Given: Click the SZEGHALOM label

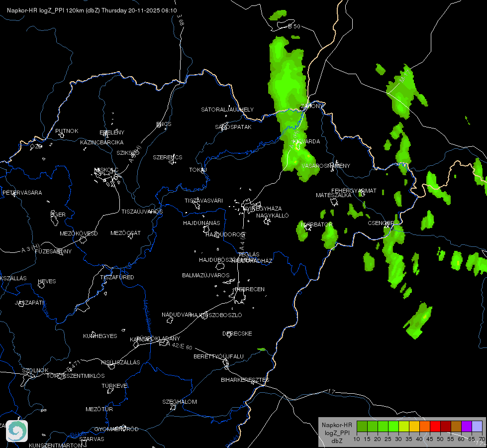Looking at the screenshot, I should click(x=180, y=402).
